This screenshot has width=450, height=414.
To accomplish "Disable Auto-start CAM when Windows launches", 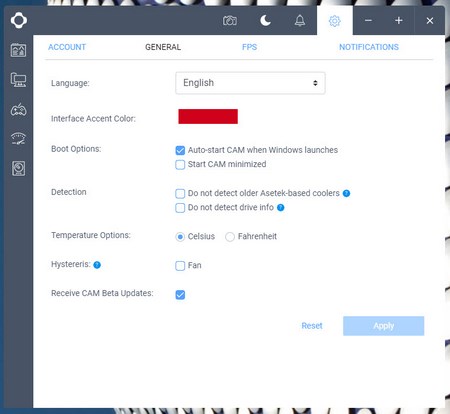I will [x=180, y=150].
